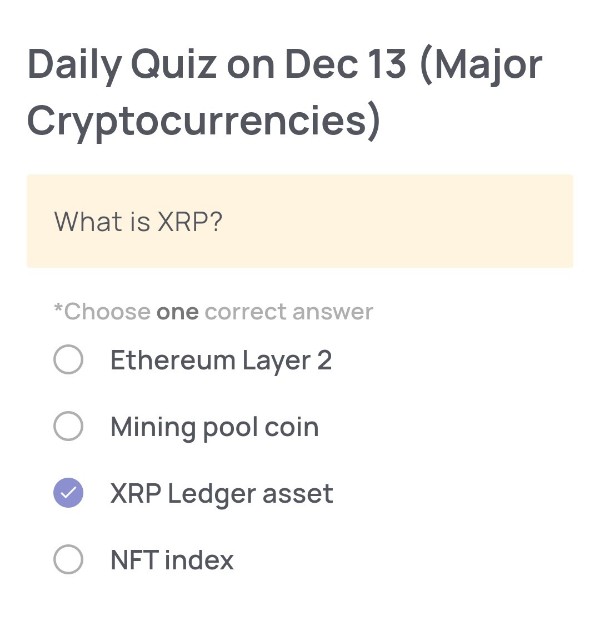Viewport: 600px width, 626px height.
Task: Tap the NFT index answer text
Action: point(171,560)
